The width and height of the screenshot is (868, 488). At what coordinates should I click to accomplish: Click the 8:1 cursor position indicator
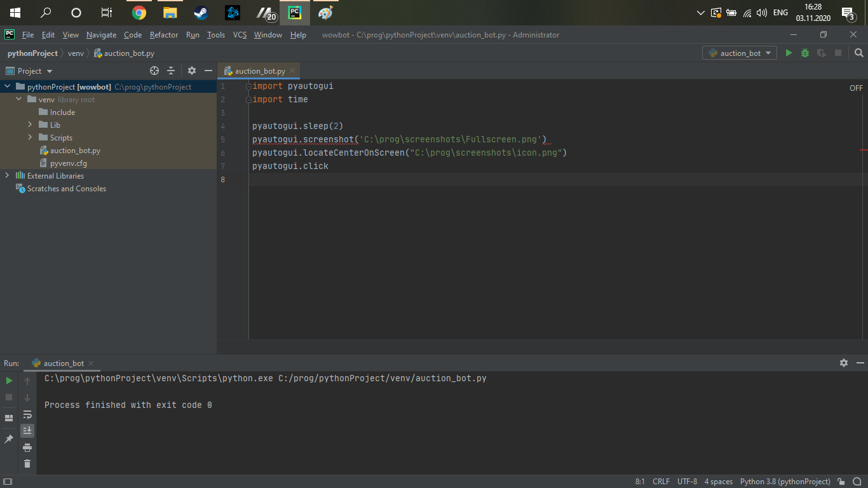(x=640, y=482)
